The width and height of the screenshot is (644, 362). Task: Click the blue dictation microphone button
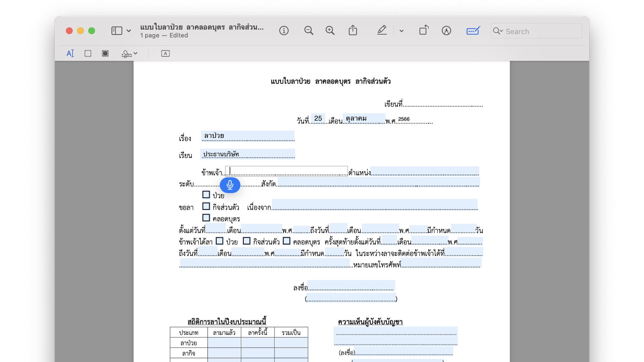pyautogui.click(x=230, y=185)
